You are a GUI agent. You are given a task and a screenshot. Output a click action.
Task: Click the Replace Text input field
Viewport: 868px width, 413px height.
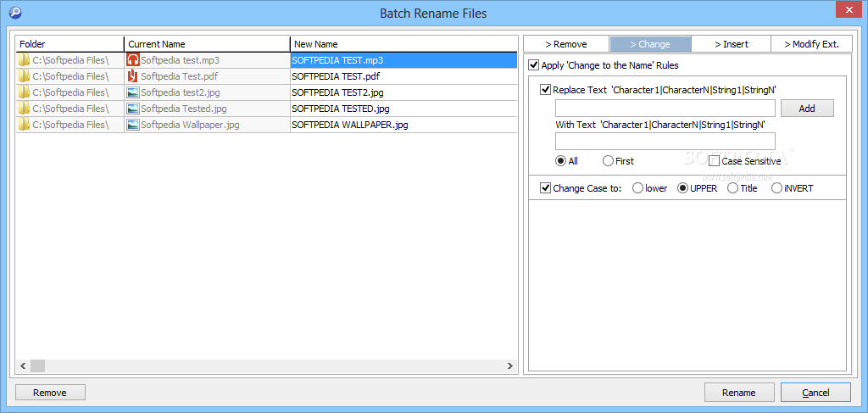pyautogui.click(x=665, y=109)
